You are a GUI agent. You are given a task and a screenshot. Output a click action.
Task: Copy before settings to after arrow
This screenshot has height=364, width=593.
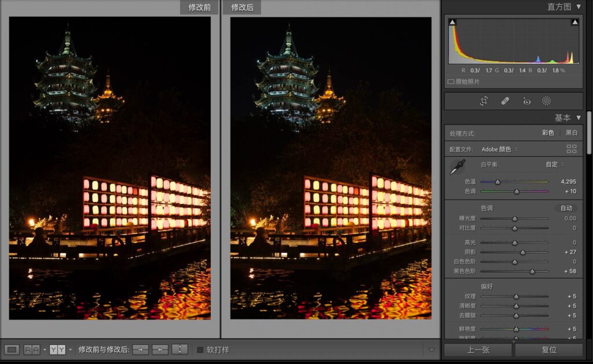coord(140,350)
